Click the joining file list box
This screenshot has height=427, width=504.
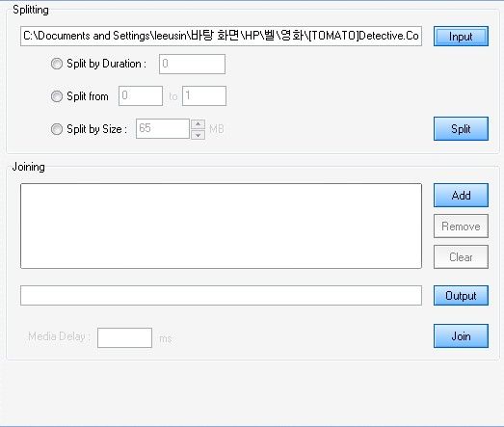pyautogui.click(x=221, y=227)
